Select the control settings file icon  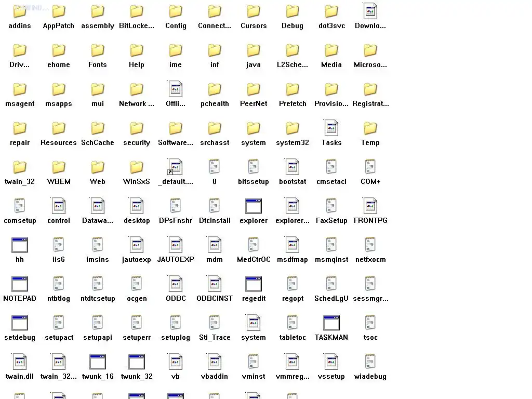[x=58, y=206]
